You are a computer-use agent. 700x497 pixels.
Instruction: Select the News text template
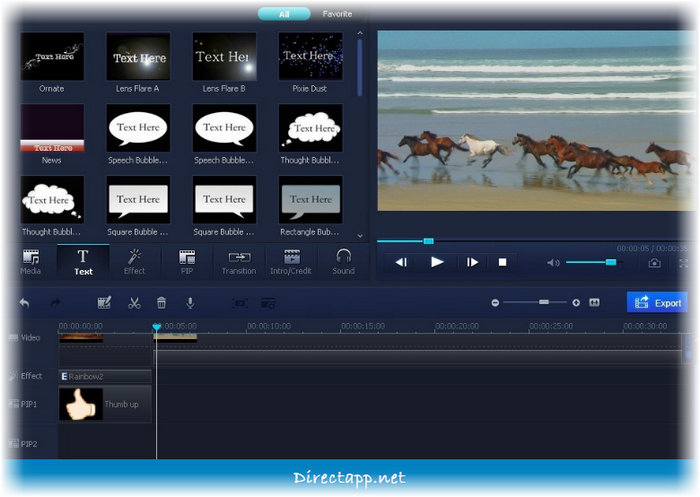(x=52, y=128)
